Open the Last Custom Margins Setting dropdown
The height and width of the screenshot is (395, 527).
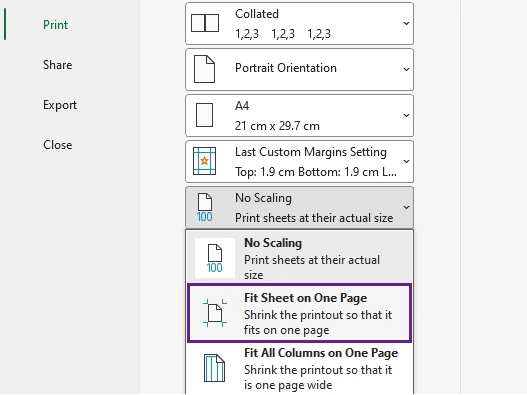tap(299, 162)
